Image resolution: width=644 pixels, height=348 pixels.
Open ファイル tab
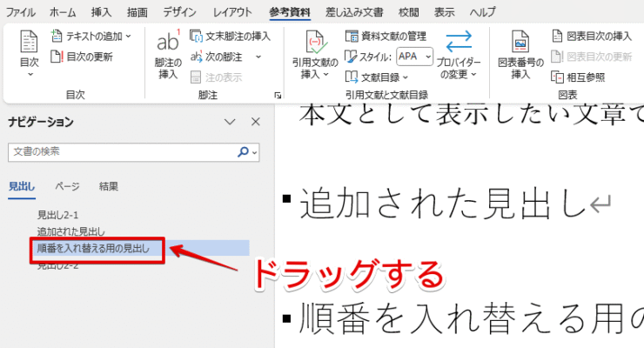(21, 12)
